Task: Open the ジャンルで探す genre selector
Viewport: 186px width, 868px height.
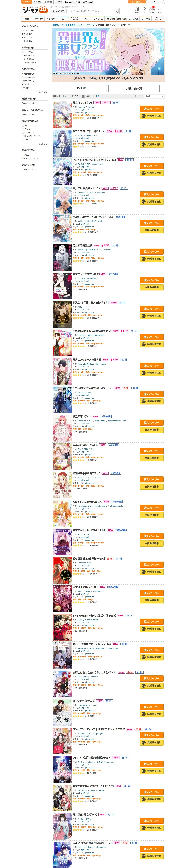Action: 58,11
